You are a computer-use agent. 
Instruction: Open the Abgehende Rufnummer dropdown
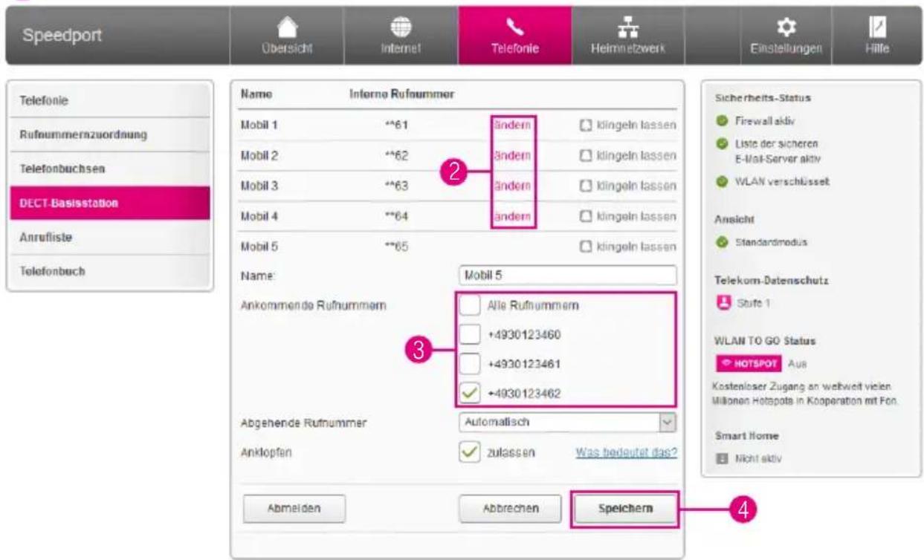click(568, 423)
